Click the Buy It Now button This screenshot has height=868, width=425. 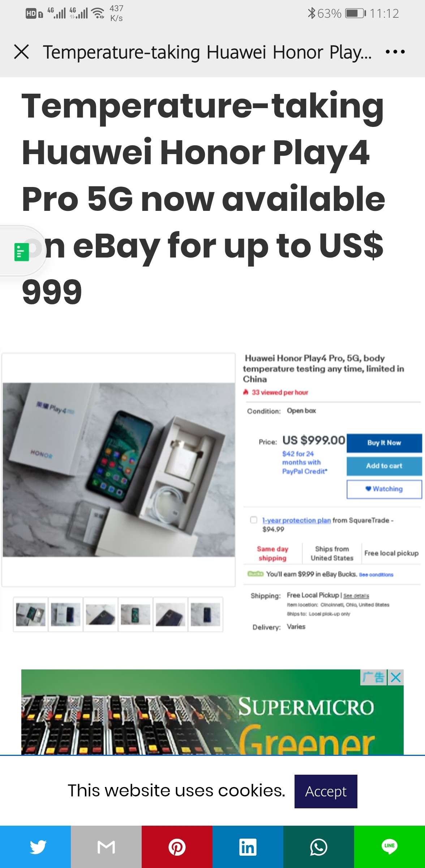[384, 443]
